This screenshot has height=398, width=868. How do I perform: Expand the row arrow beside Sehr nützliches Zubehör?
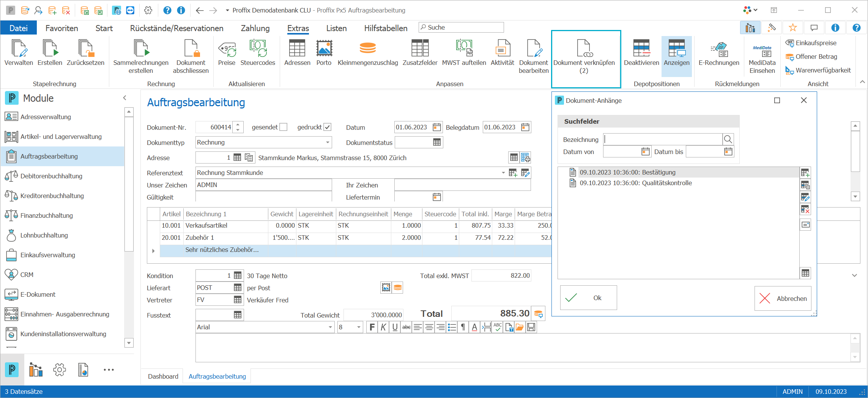point(153,251)
